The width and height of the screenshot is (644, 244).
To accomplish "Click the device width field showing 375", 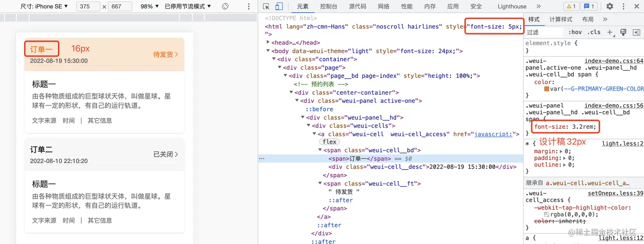I will (88, 6).
